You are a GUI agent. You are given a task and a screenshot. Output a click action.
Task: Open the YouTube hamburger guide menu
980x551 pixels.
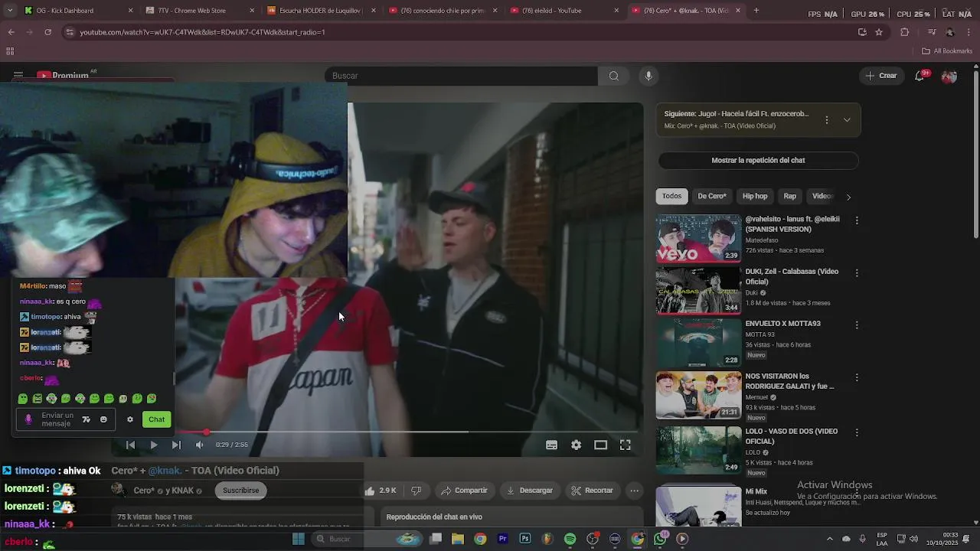click(18, 76)
